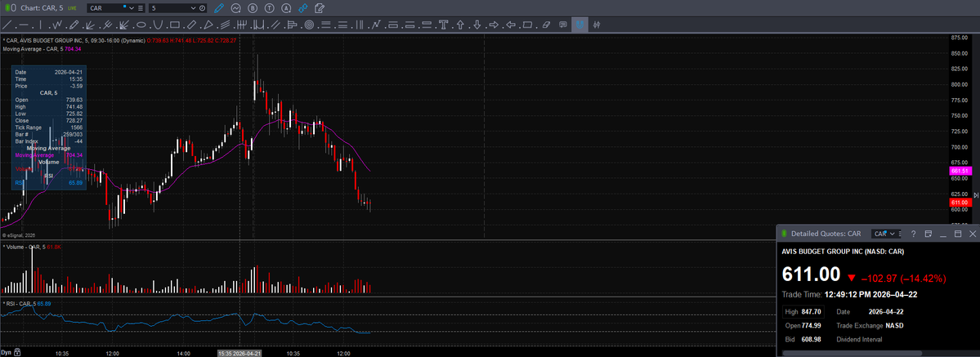Open the edit note icon in chart header
This screenshot has width=980, height=357.
click(x=319, y=8)
